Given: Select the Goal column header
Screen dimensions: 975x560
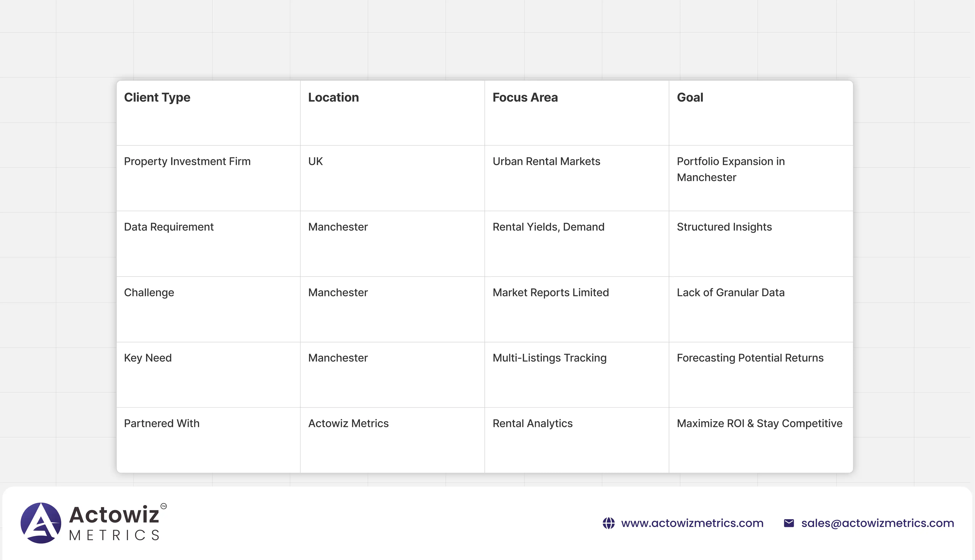Looking at the screenshot, I should (690, 97).
